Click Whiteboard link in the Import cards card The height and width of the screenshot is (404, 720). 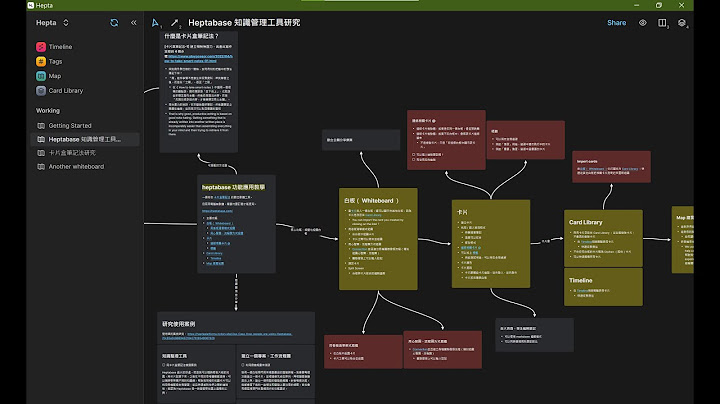[596, 168]
